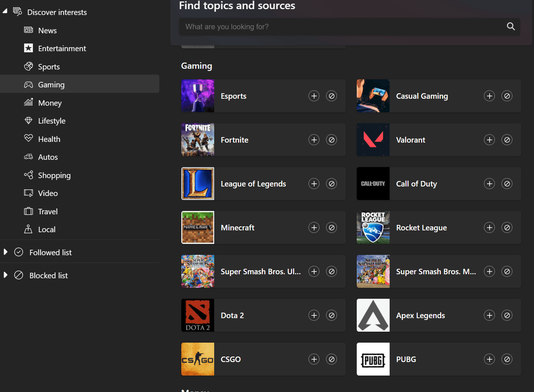Block the CSGO topic
This screenshot has height=392, width=534.
coord(332,359)
